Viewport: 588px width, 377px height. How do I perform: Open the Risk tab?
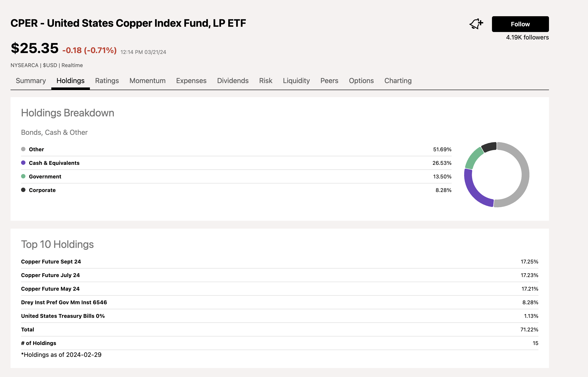[265, 80]
